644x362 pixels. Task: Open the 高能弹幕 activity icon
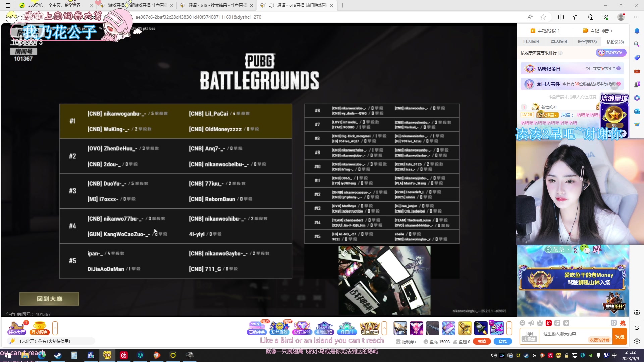pyautogui.click(x=257, y=327)
